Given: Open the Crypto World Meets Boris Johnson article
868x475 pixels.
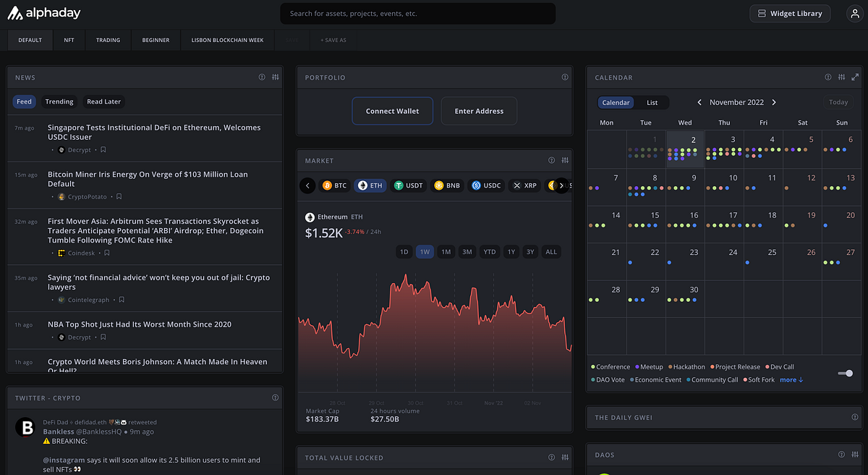Looking at the screenshot, I should coord(158,366).
